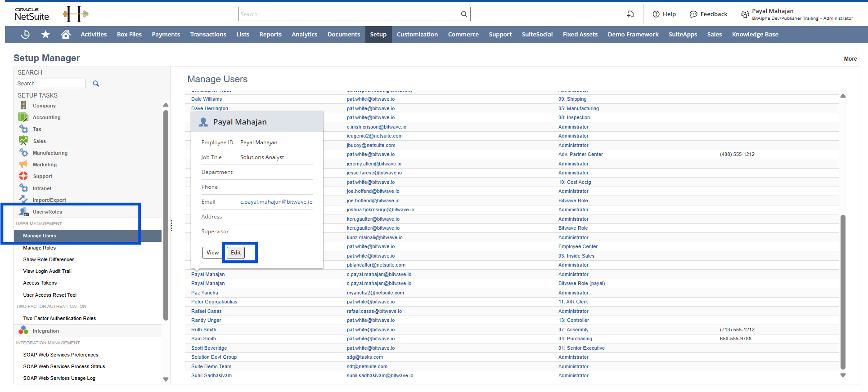Go to the Home house icon

pyautogui.click(x=66, y=34)
